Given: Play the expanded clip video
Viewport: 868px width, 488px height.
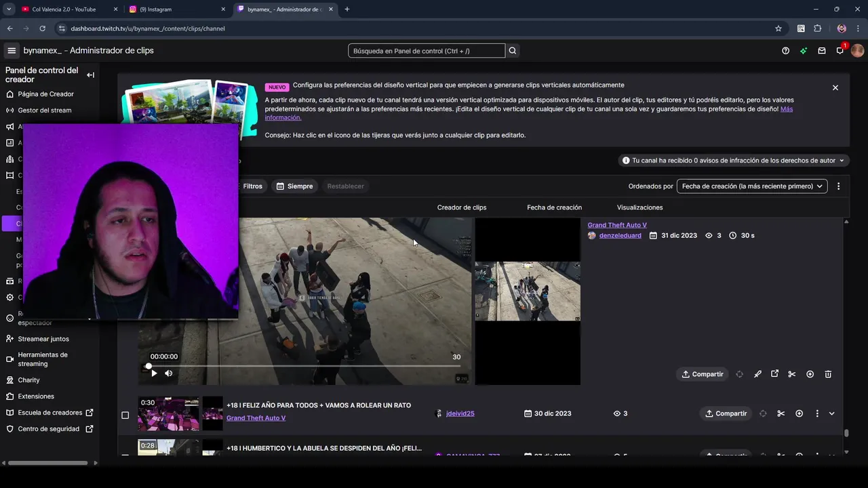Looking at the screenshot, I should (x=154, y=373).
